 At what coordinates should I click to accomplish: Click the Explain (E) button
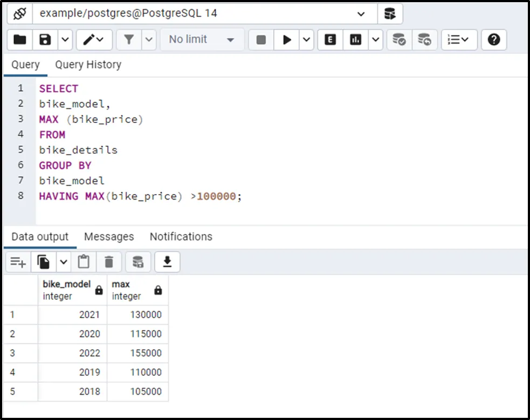coord(330,39)
